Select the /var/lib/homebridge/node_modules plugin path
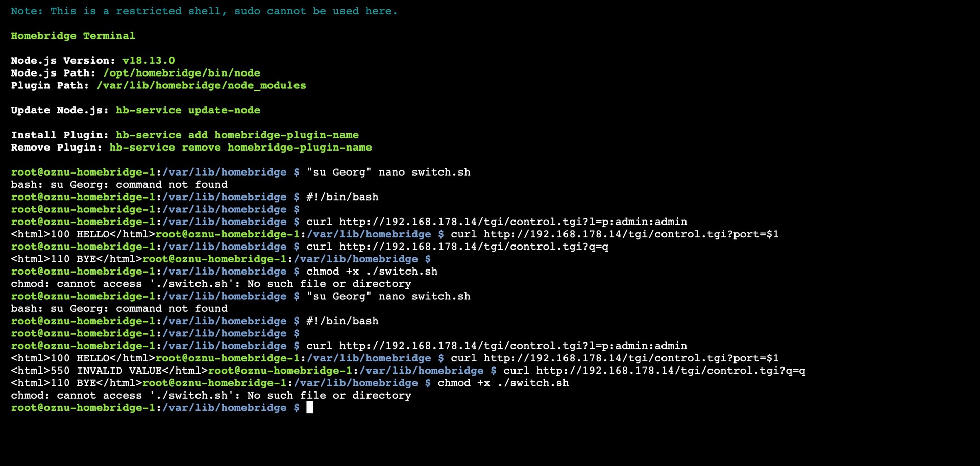Image resolution: width=980 pixels, height=466 pixels. [201, 85]
